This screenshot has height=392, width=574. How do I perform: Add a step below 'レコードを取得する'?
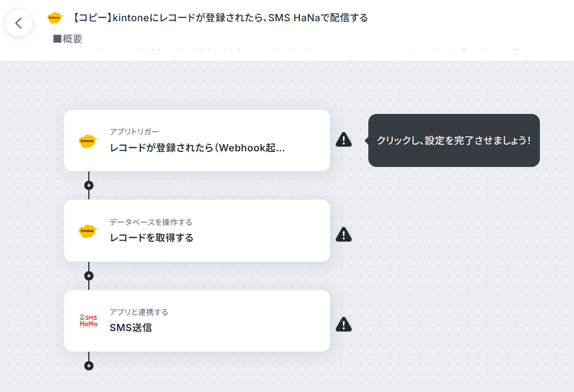(x=89, y=276)
